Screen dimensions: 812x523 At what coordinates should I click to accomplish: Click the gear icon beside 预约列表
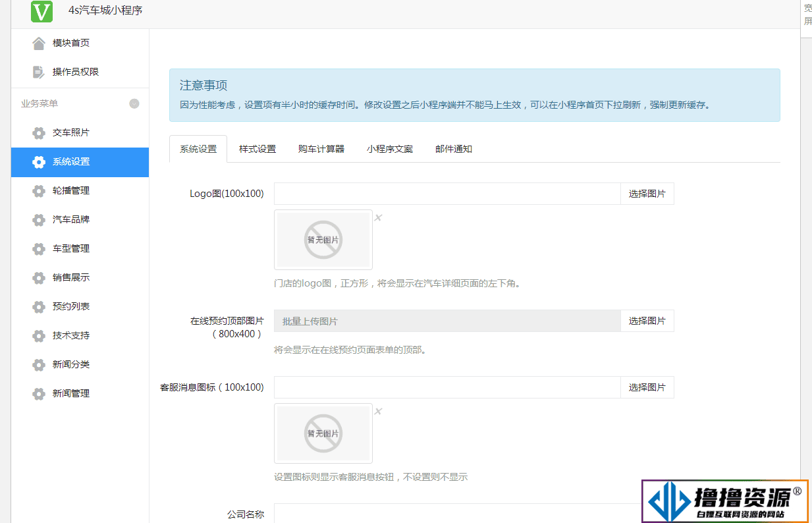(x=39, y=306)
